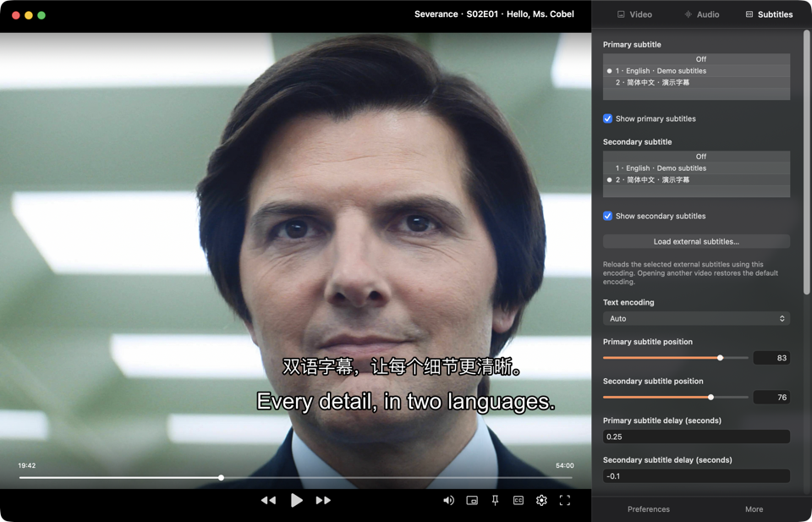Click the total duration 54:00
Viewport: 812px width, 522px height.
pos(565,465)
